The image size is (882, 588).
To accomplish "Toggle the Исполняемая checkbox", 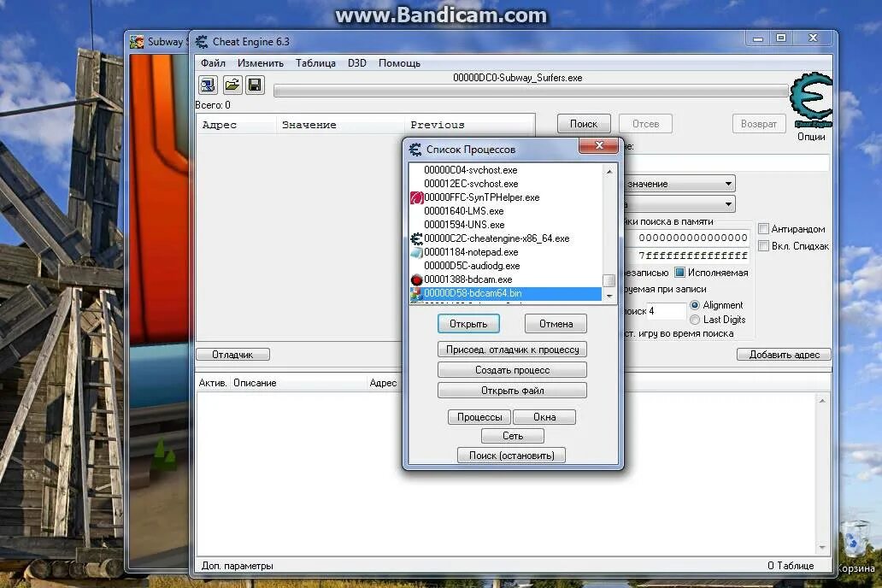I will click(x=679, y=273).
